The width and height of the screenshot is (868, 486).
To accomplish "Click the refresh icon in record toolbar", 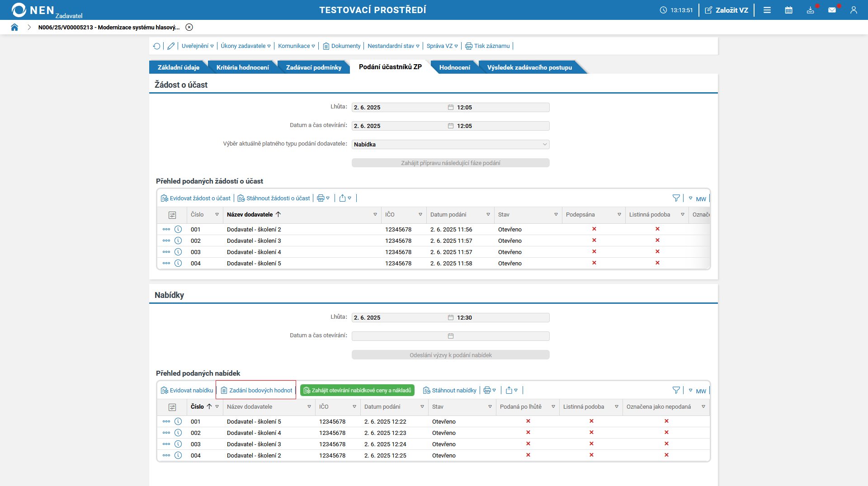I will (x=156, y=46).
